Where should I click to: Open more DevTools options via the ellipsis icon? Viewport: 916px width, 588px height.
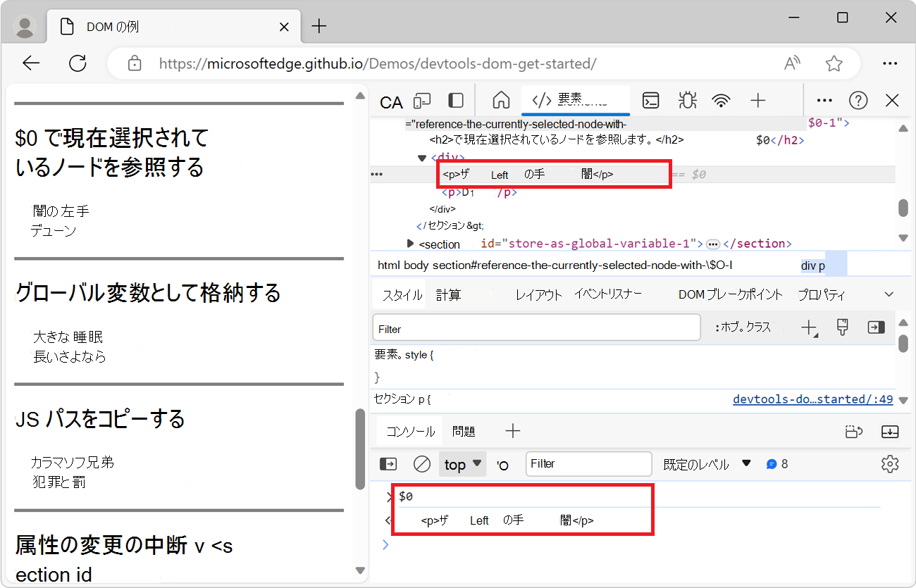coord(824,100)
